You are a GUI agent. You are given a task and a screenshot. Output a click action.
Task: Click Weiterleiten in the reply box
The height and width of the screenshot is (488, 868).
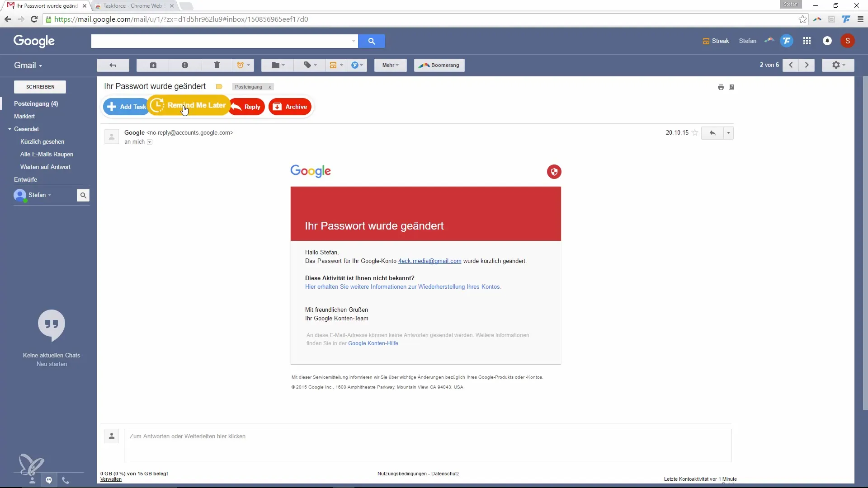[199, 436]
